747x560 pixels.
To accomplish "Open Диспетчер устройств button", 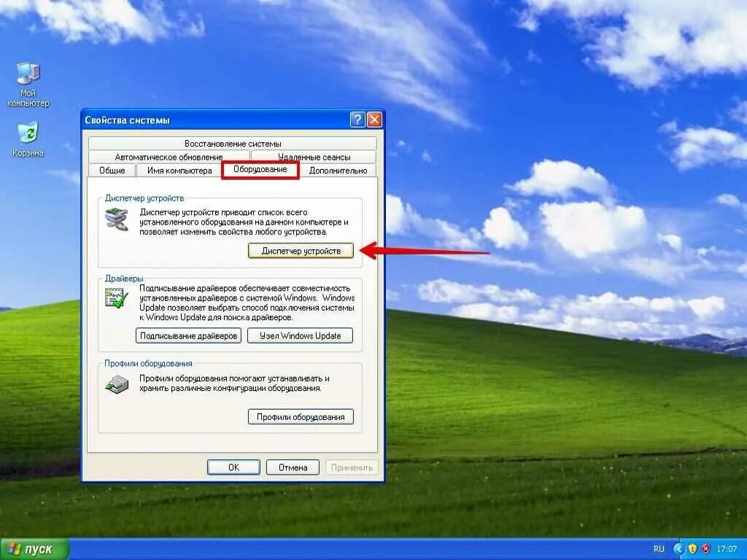I will pyautogui.click(x=301, y=251).
